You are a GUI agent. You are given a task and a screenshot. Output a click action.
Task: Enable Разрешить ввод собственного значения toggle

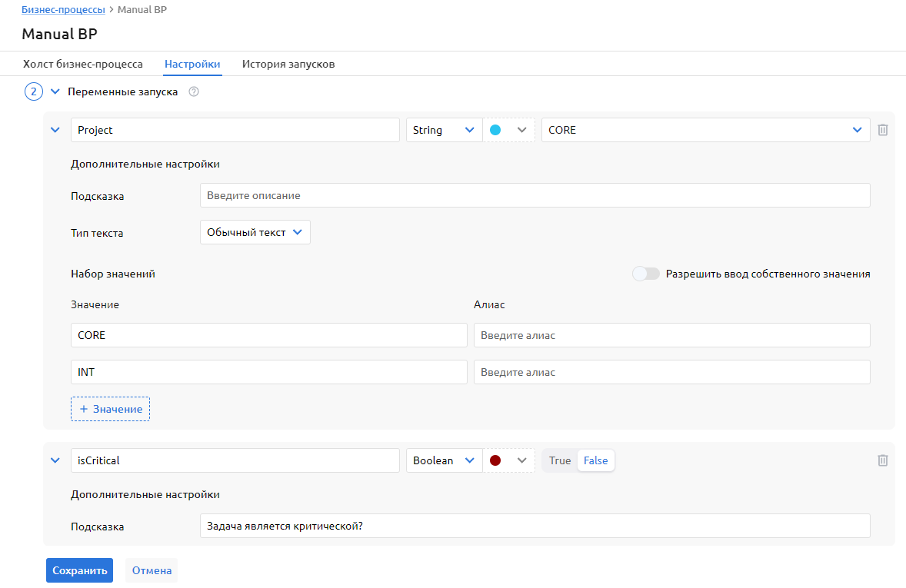pos(645,274)
